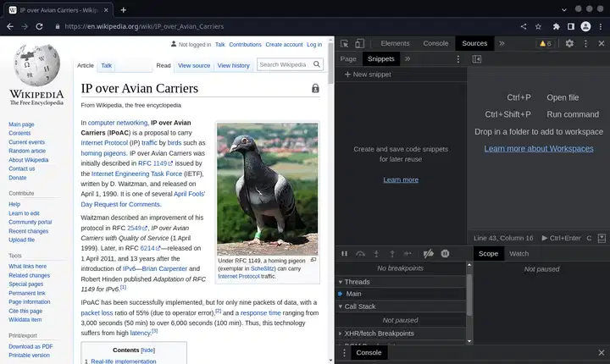Show more Sources navigator tabs via chevron
610x364 pixels.
click(408, 58)
